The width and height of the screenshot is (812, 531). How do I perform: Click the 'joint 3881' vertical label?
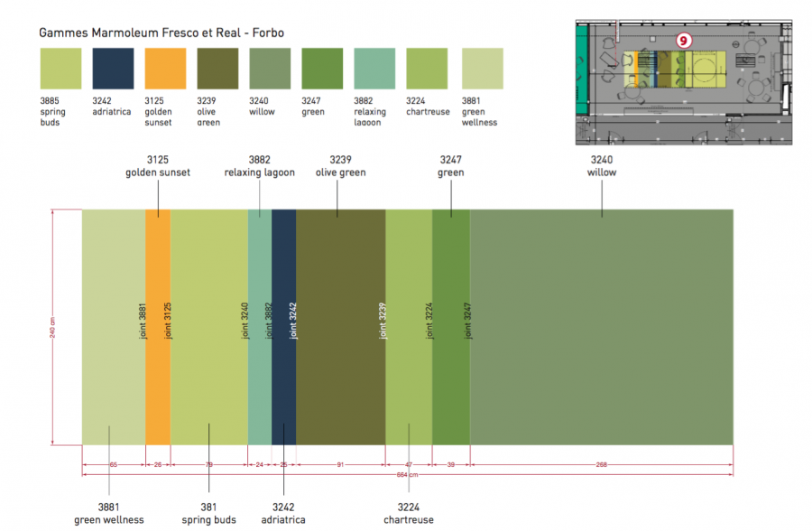(143, 321)
